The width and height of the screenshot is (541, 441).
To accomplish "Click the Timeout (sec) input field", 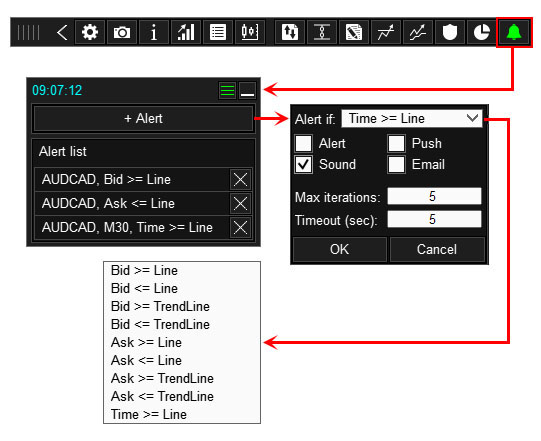I will click(x=434, y=219).
